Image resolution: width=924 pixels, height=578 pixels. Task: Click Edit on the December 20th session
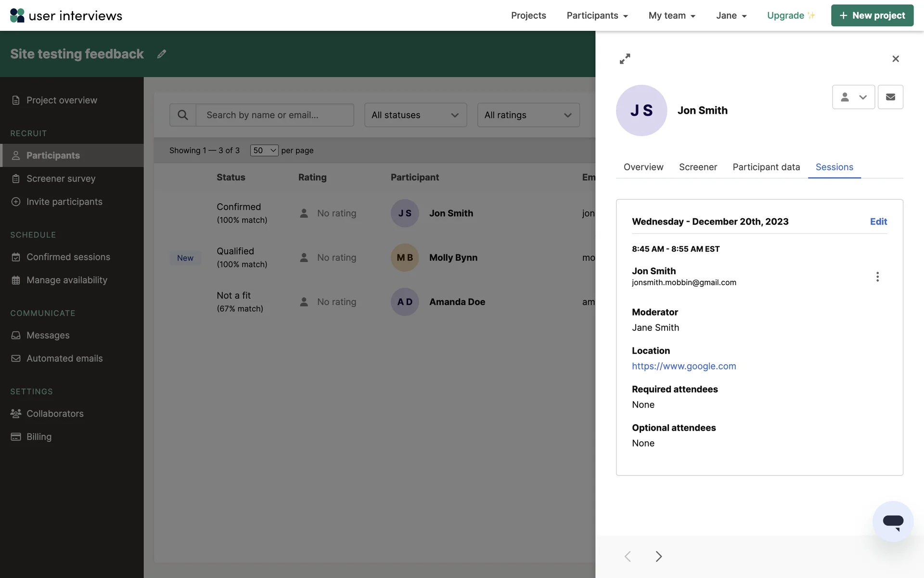878,222
